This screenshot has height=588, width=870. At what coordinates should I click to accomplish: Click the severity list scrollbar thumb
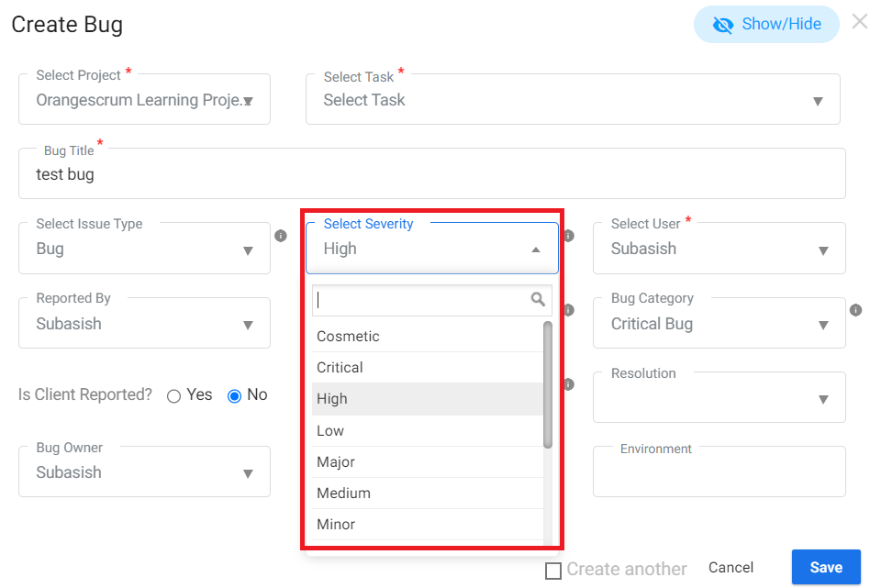coord(548,384)
